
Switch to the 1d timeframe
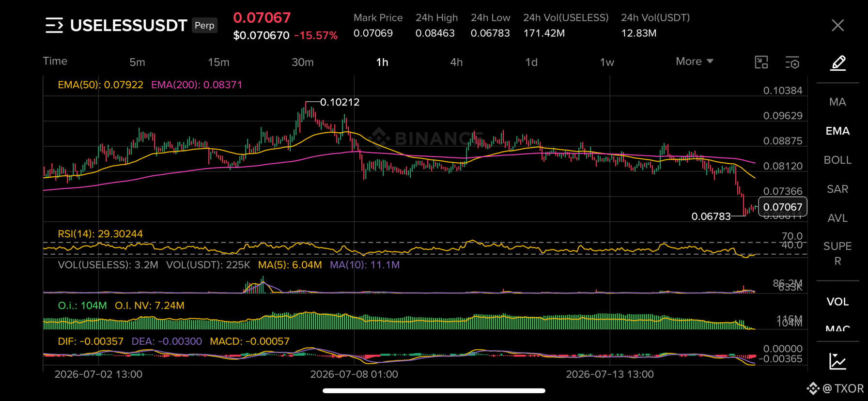click(x=531, y=62)
